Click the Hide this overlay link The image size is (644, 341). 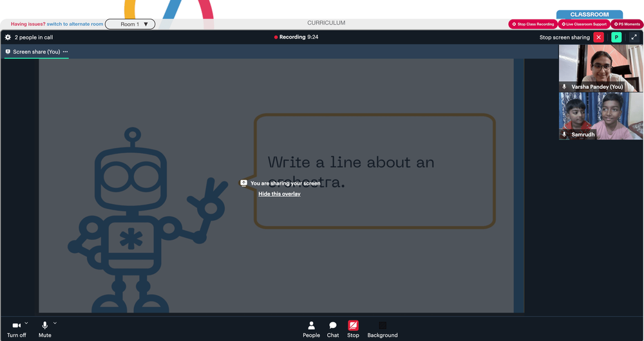[279, 194]
